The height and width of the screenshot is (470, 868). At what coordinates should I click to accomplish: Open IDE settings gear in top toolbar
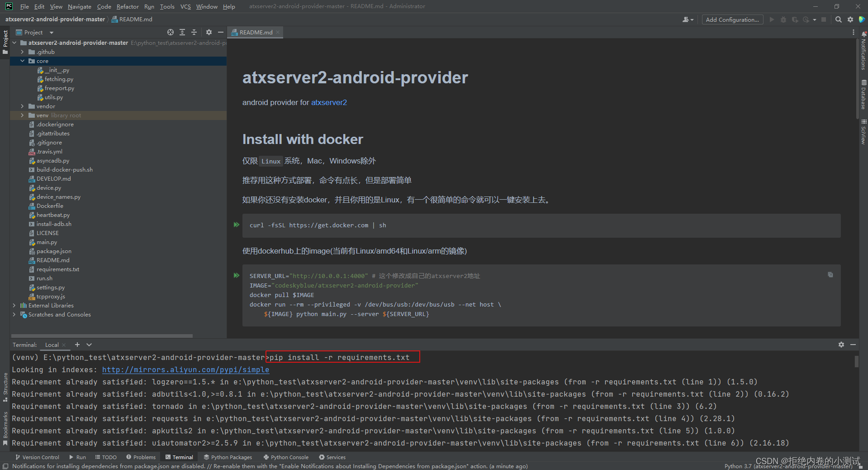click(850, 19)
